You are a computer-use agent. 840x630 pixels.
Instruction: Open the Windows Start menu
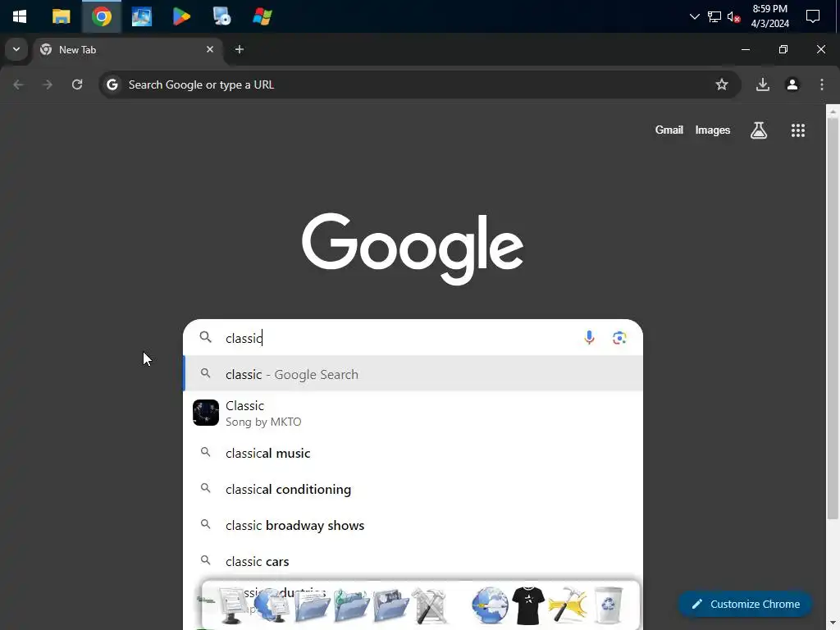pyautogui.click(x=20, y=16)
